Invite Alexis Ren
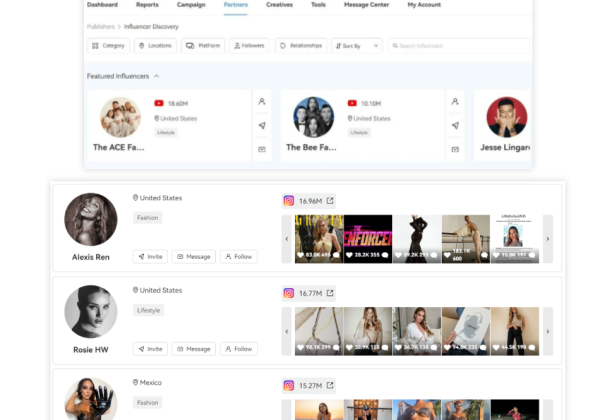Image resolution: width=600 pixels, height=420 pixels. 150,256
